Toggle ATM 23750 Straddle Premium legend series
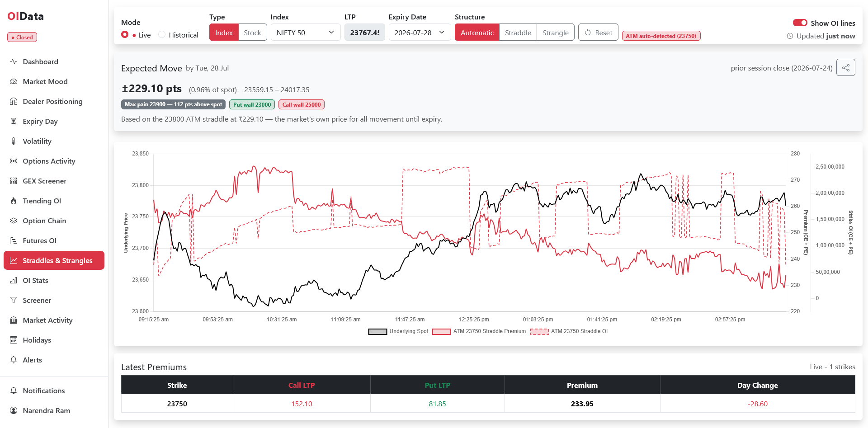The width and height of the screenshot is (868, 428). pos(479,331)
